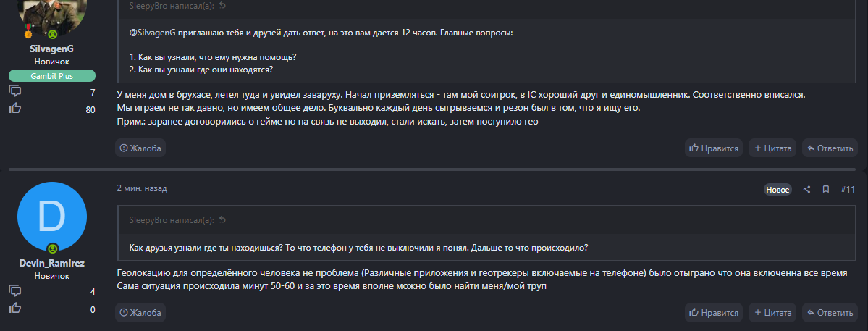868x331 pixels.
Task: Click the likes thumb icon under SilvagenG
Action: pyautogui.click(x=14, y=109)
